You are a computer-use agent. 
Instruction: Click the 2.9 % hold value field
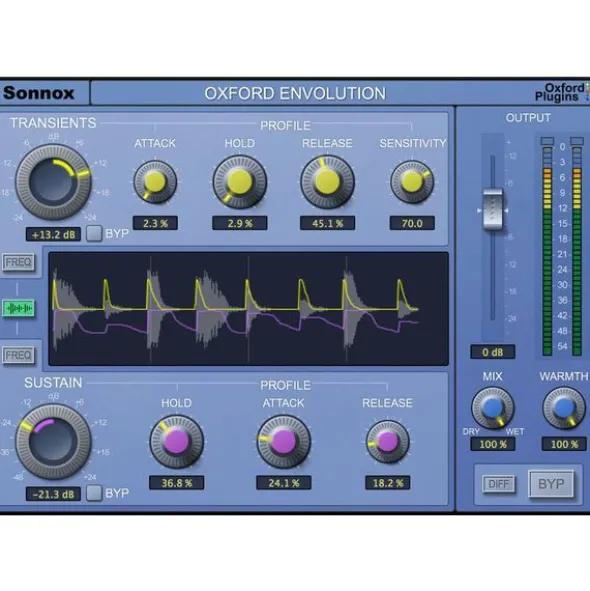(240, 223)
